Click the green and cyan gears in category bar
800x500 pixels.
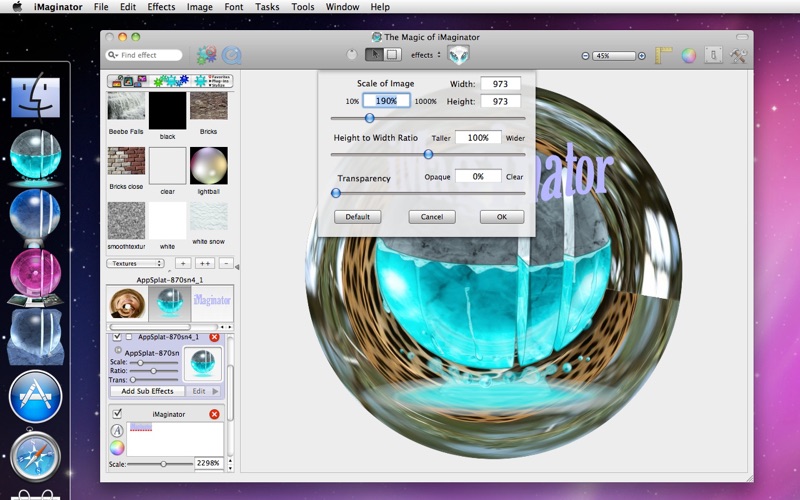[170, 81]
